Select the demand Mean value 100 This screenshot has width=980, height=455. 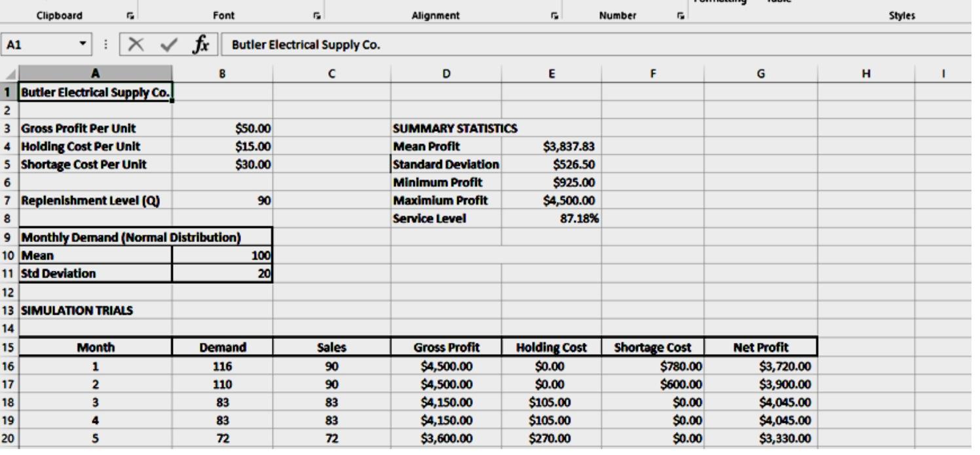click(x=223, y=254)
